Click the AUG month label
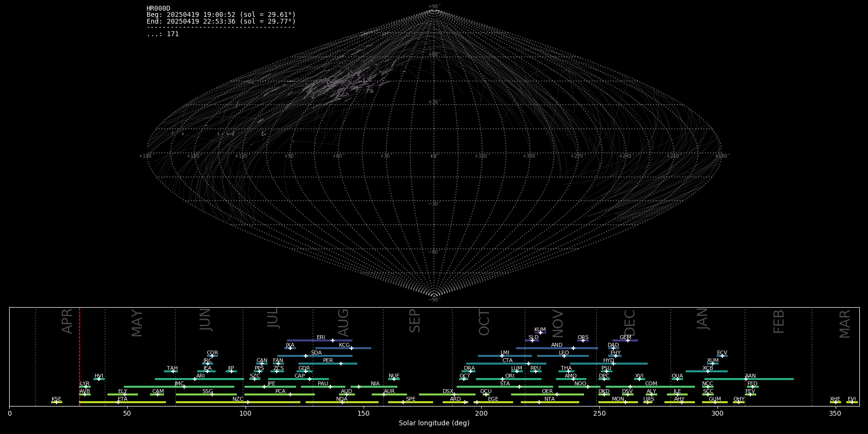The image size is (868, 434). (343, 323)
